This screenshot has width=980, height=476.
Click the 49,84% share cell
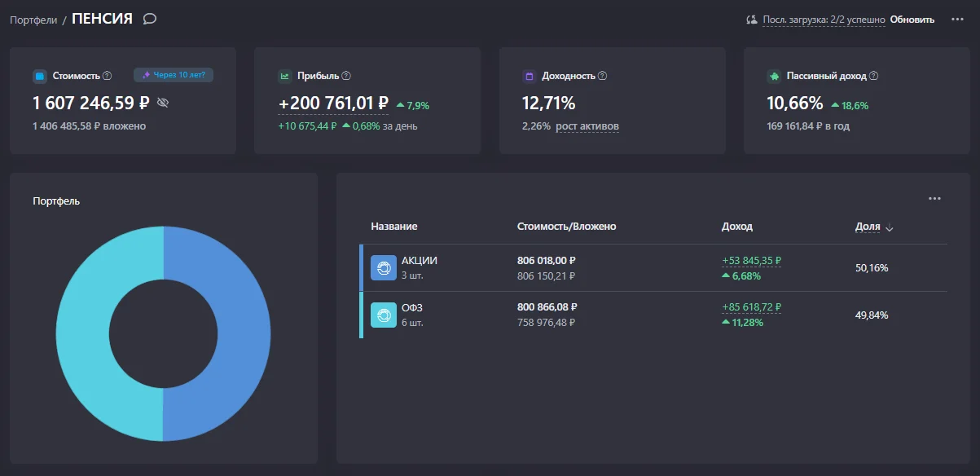tap(872, 315)
